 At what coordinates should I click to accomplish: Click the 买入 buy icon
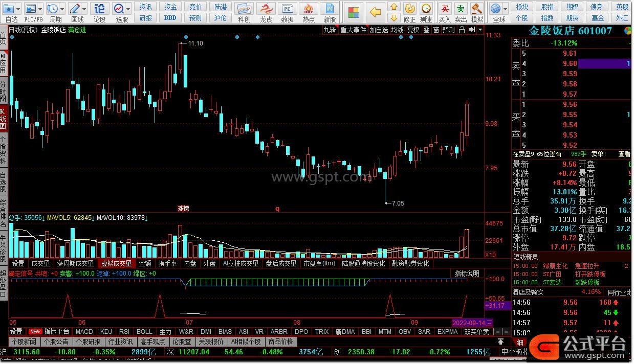(x=445, y=9)
